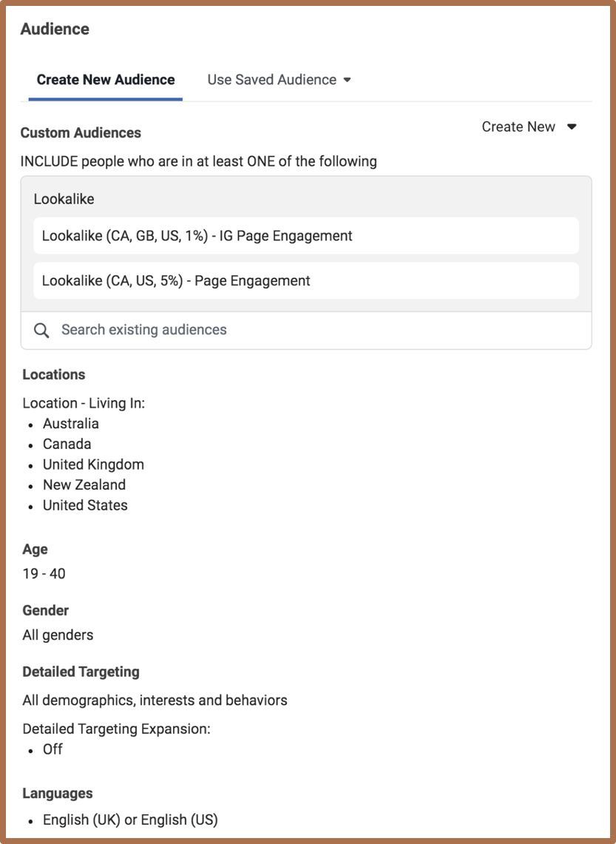Click United Kingdom in locations list
Viewport: 616px width, 844px height.
93,465
